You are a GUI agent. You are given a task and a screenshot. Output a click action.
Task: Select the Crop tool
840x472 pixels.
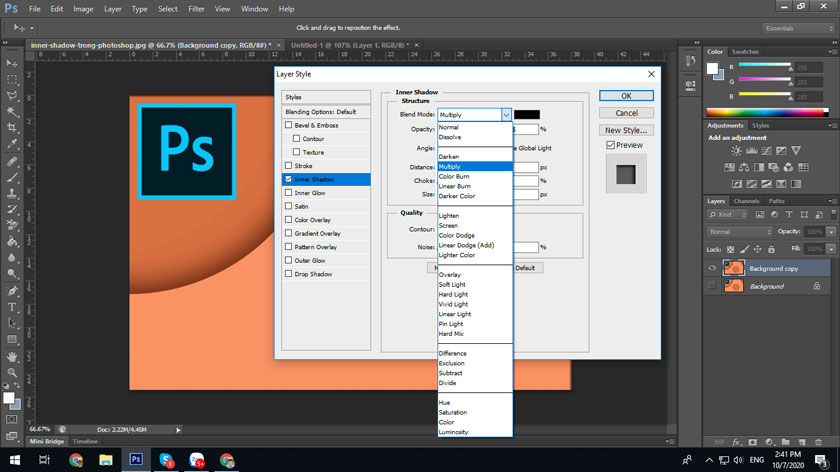point(12,128)
